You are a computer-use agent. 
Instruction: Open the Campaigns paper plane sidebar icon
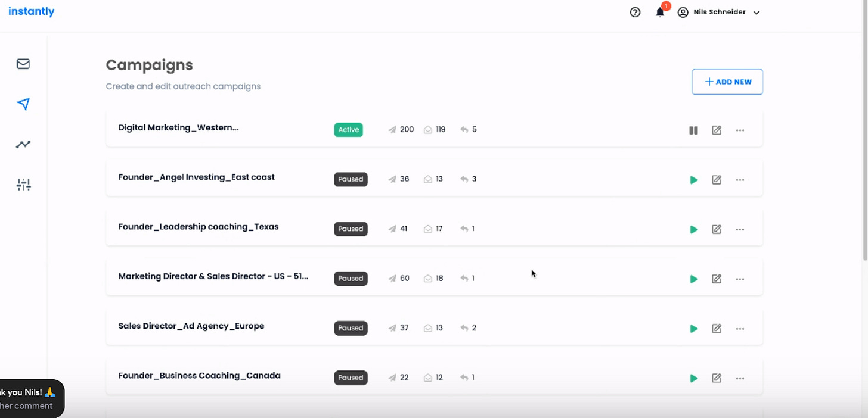pos(23,104)
